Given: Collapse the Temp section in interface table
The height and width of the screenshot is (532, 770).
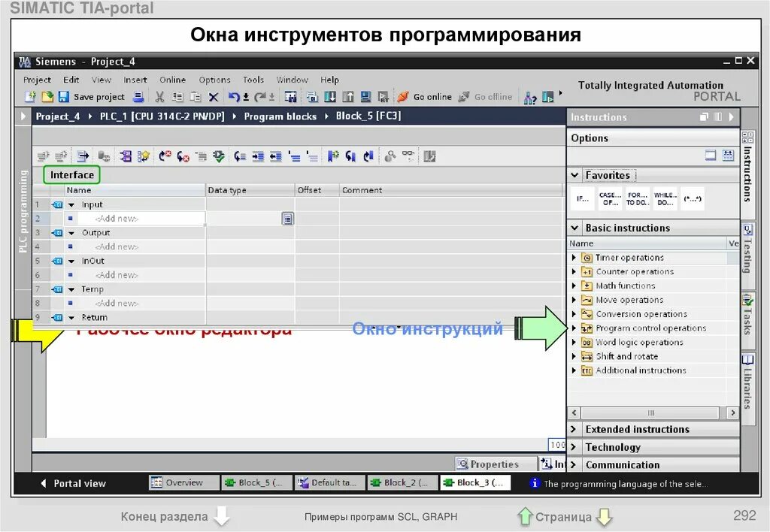Looking at the screenshot, I should pyautogui.click(x=71, y=289).
